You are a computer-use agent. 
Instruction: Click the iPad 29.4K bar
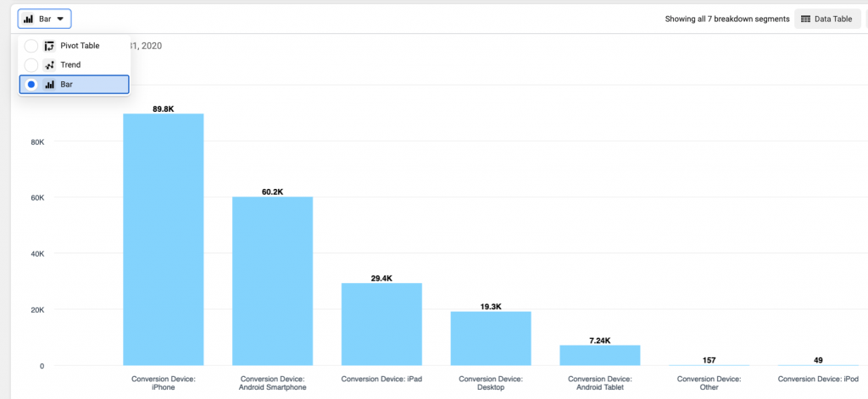tap(381, 324)
